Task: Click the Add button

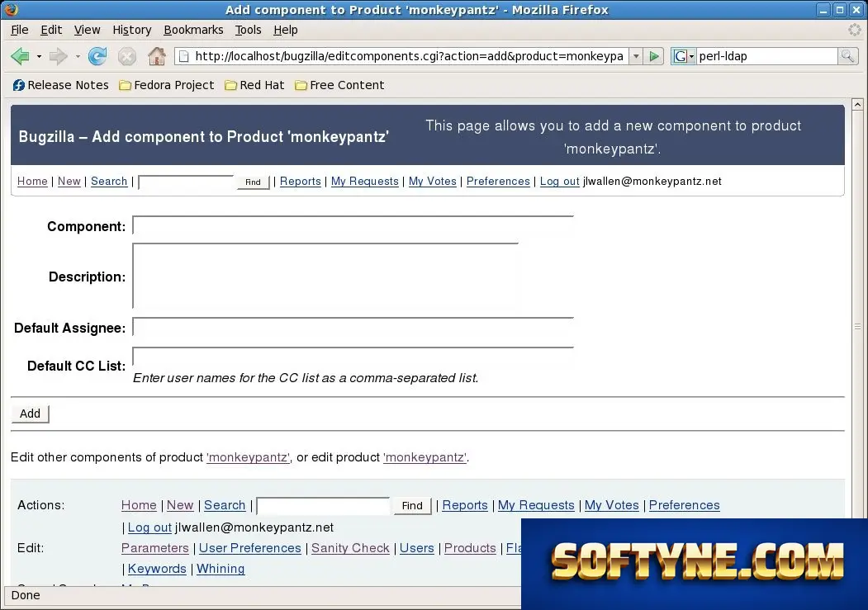Action: pos(30,414)
